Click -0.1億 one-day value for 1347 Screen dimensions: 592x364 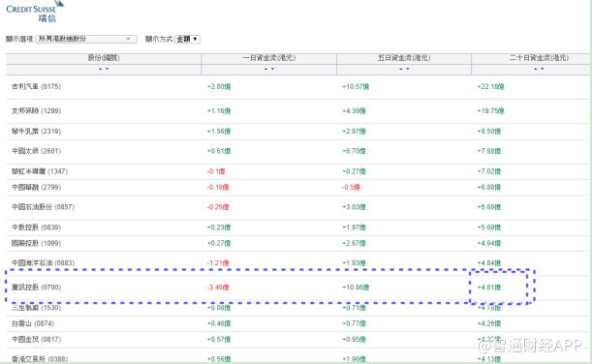click(x=216, y=171)
